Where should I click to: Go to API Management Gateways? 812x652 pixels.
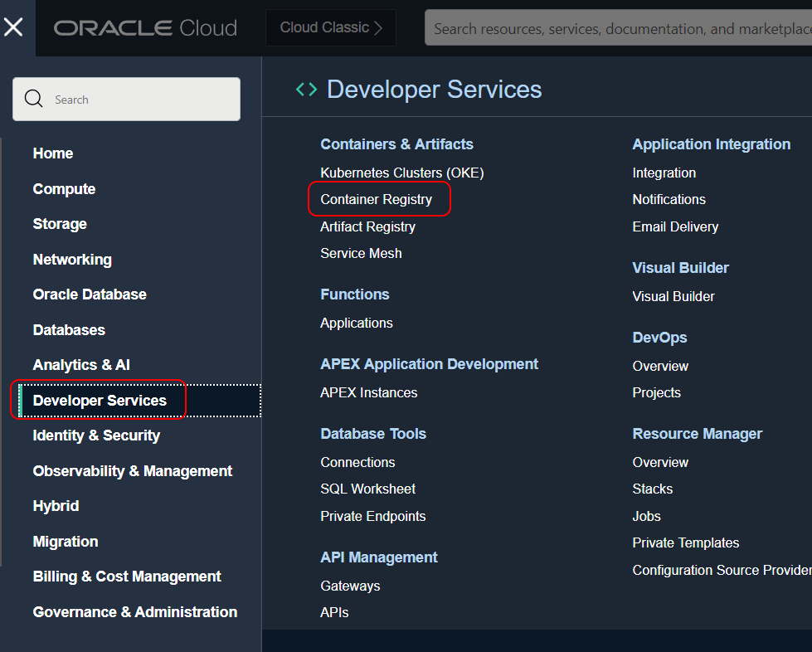coord(350,586)
